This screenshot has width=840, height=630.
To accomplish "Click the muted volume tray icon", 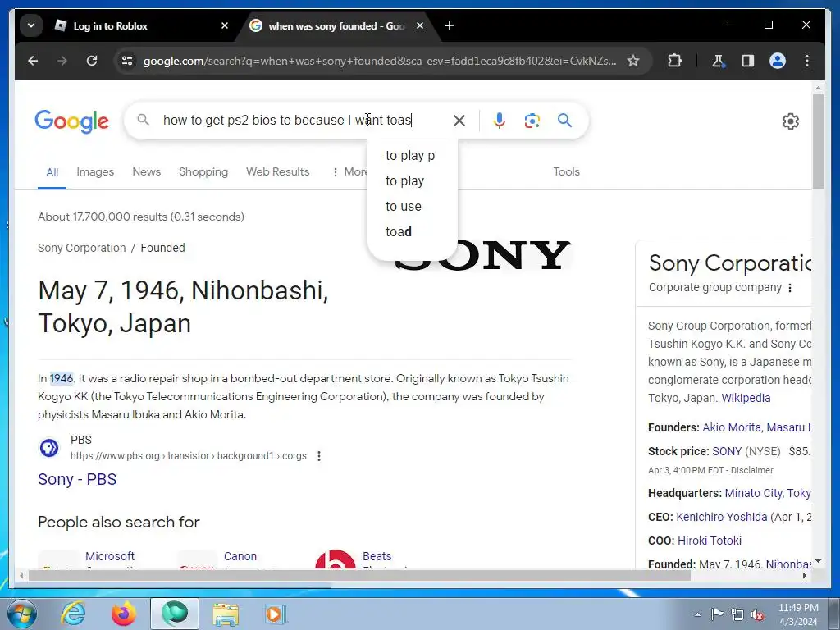I will point(757,614).
